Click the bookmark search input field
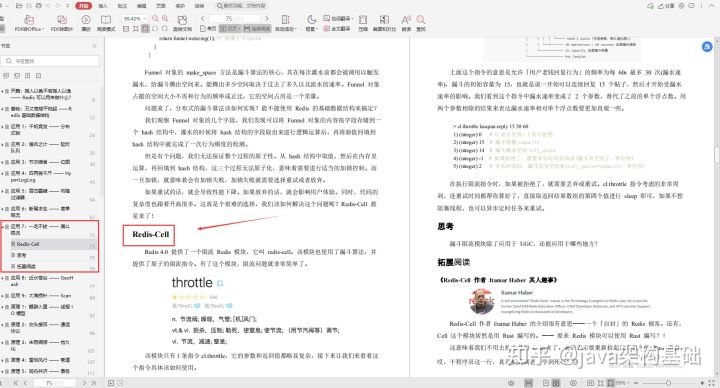The image size is (720, 388). (x=51, y=61)
